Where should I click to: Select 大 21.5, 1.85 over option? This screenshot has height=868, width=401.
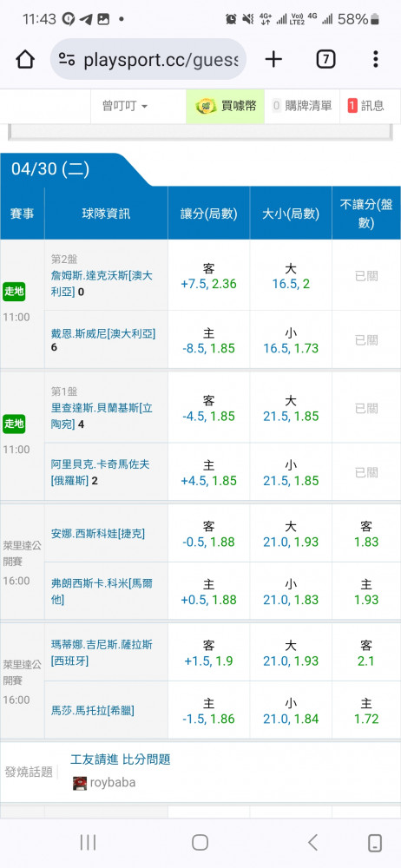pos(291,408)
